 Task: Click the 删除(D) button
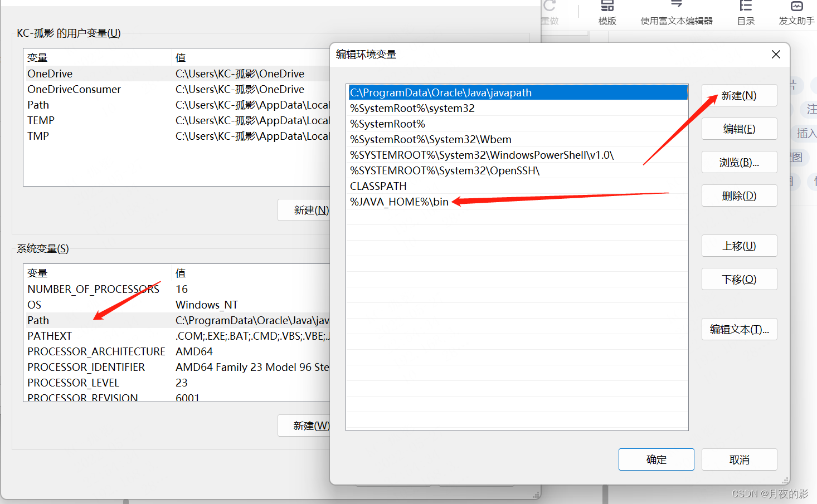point(739,195)
